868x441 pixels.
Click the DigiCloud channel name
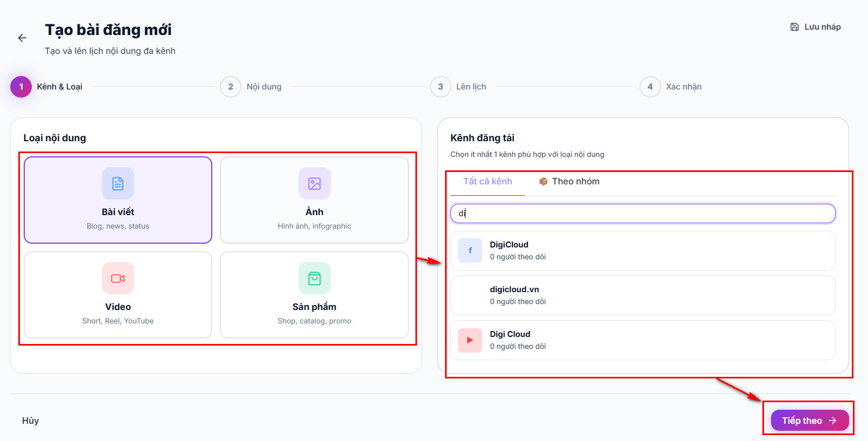click(x=509, y=245)
